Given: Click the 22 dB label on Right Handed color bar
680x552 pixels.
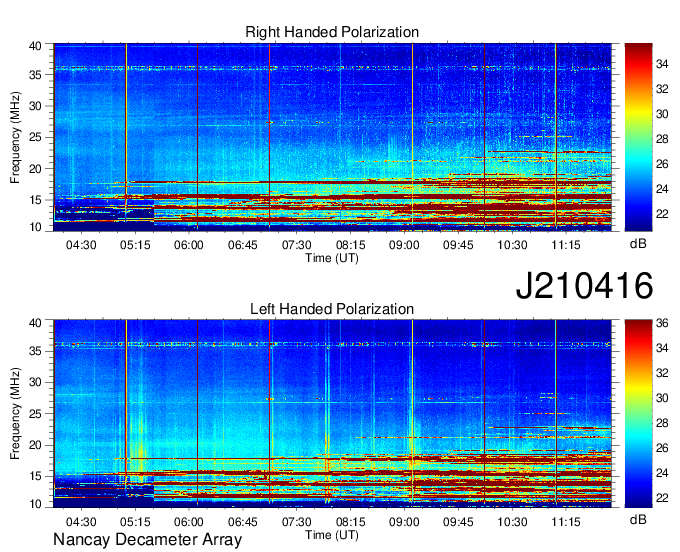Looking at the screenshot, I should point(662,214).
